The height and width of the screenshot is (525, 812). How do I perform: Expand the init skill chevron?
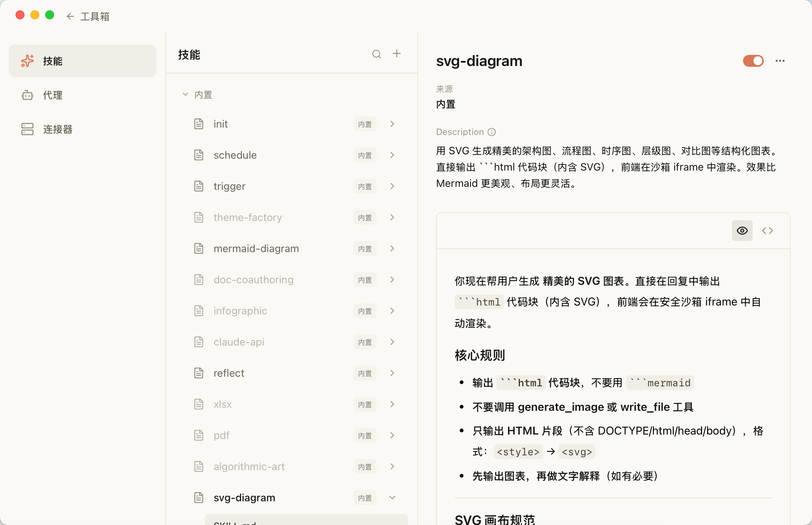(x=392, y=124)
